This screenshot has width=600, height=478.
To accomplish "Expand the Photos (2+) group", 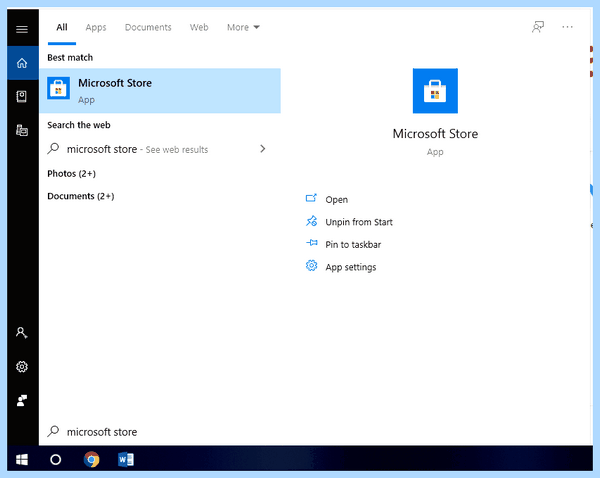I will [72, 174].
